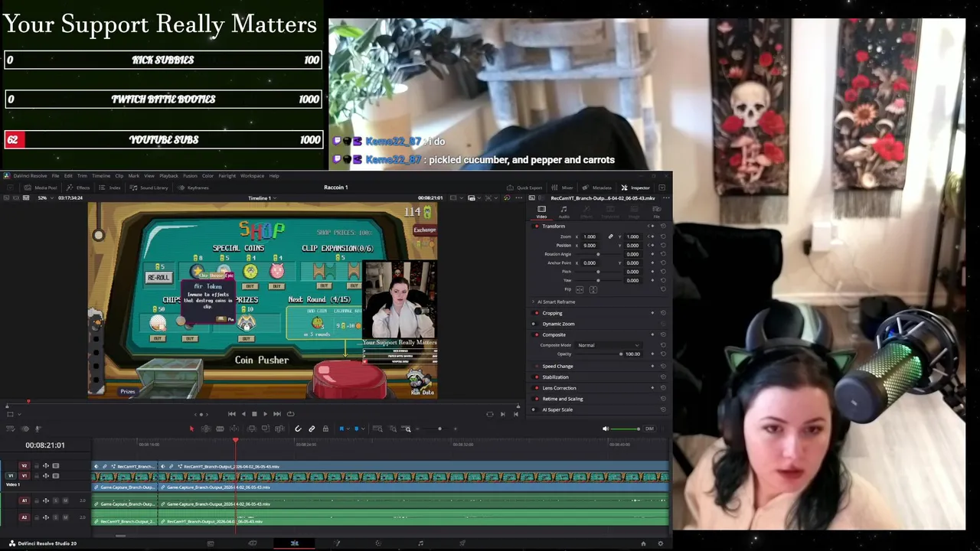The height and width of the screenshot is (551, 980).
Task: Expand the Lens Correction section header
Action: [x=559, y=388]
